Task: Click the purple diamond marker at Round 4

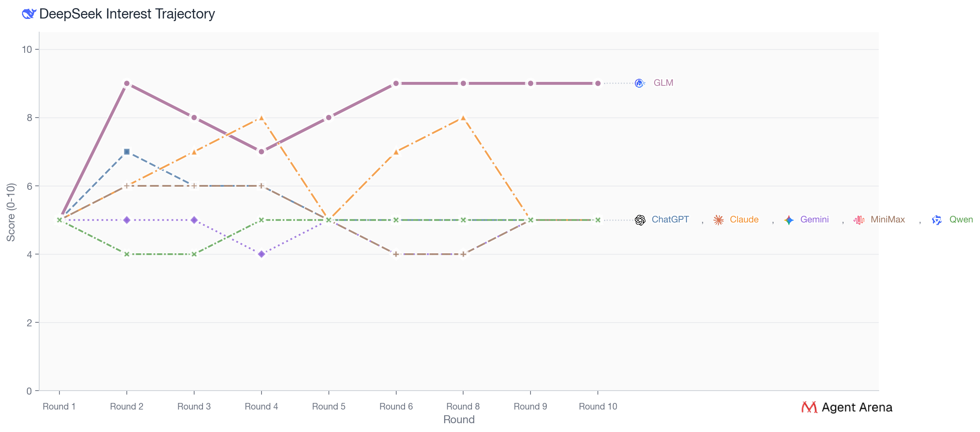Action: click(x=262, y=254)
